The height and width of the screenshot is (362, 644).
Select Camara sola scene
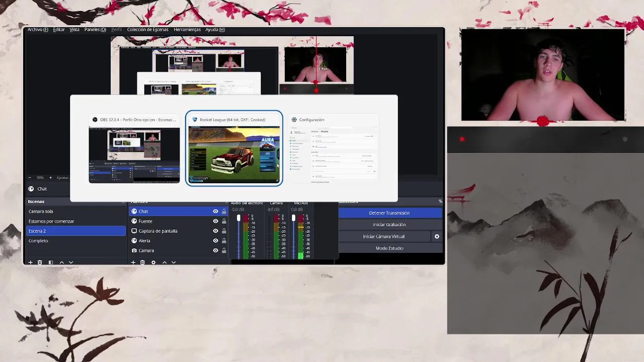click(x=76, y=212)
